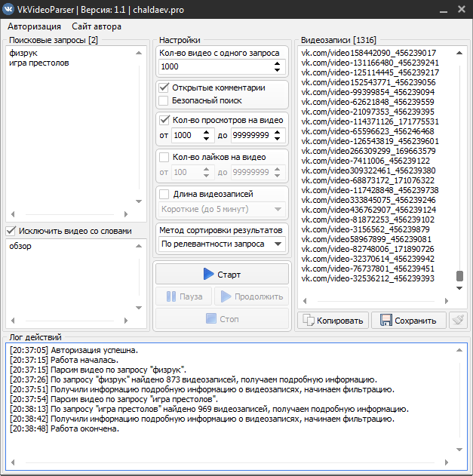This screenshot has width=473, height=476.
Task: Click the copy pages icon on Копировать
Action: coord(309,321)
